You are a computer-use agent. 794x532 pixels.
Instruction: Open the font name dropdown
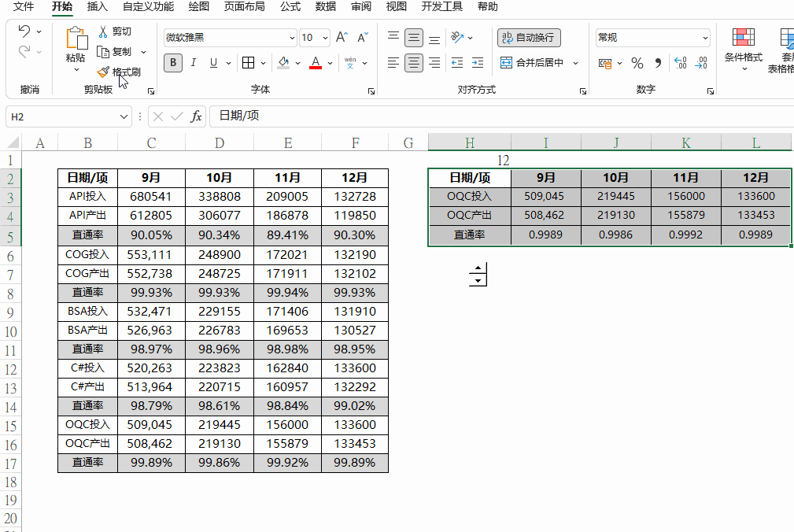pos(293,37)
